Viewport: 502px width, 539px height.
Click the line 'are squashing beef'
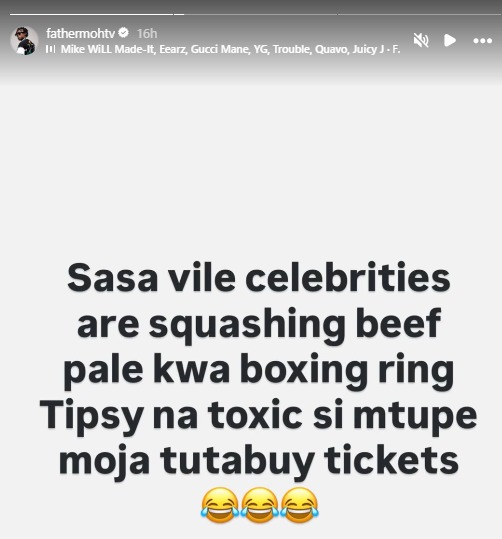tap(259, 325)
